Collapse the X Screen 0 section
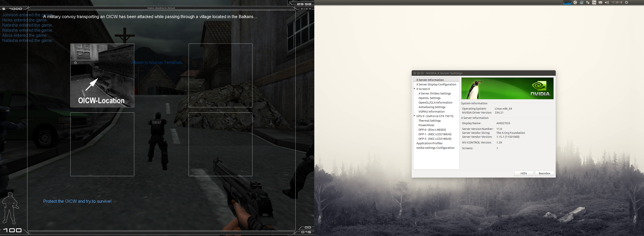 pyautogui.click(x=415, y=89)
